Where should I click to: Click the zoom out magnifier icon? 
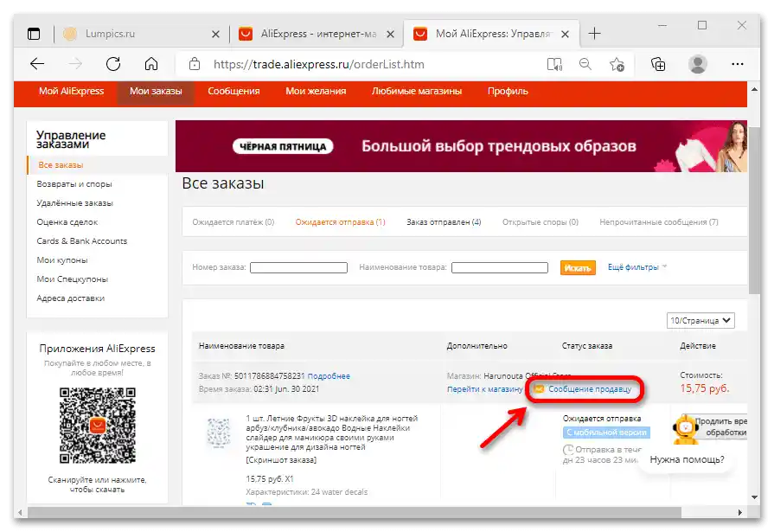pos(585,64)
